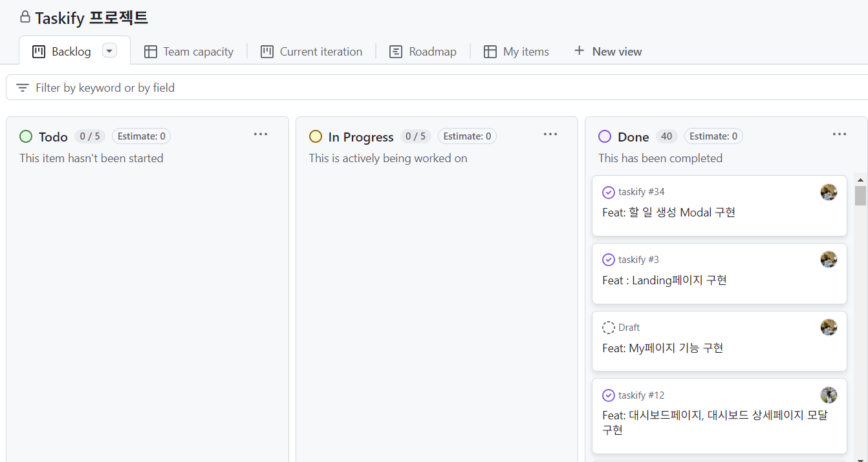
Task: Click the Team capacity table icon
Action: point(151,52)
